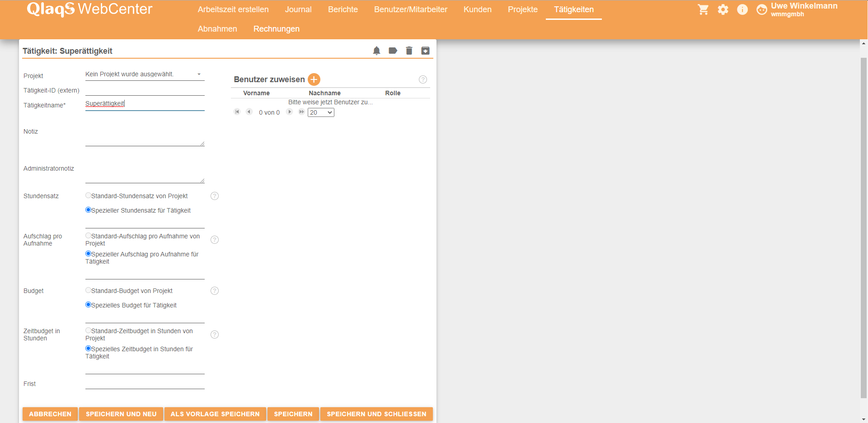Open help icon for Zeitbudget in Stunden
This screenshot has width=868, height=423.
coord(215,335)
